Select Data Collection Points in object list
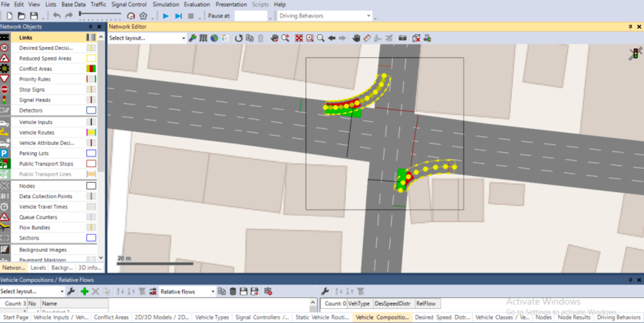This screenshot has height=323, width=644. tap(46, 196)
